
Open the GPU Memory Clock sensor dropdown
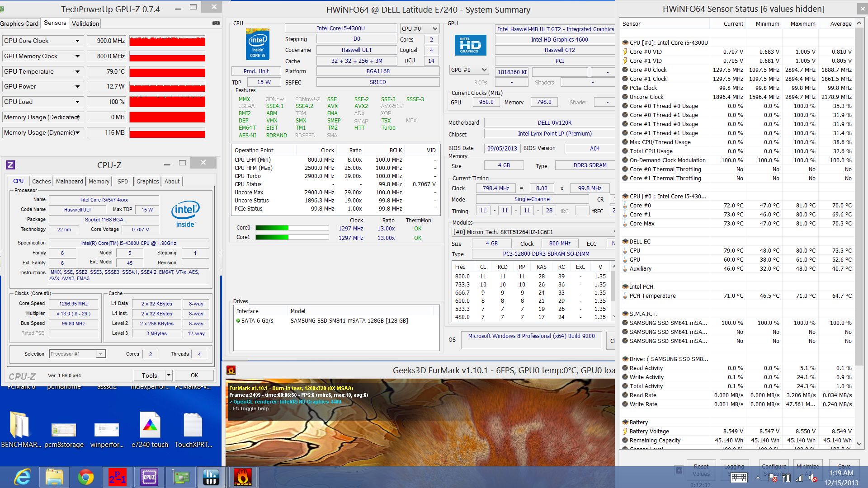click(x=77, y=56)
